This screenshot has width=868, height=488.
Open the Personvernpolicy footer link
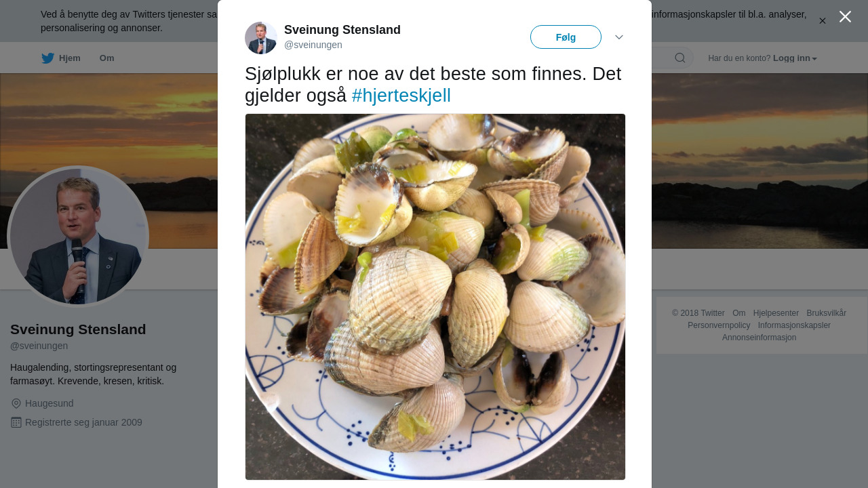pos(719,325)
